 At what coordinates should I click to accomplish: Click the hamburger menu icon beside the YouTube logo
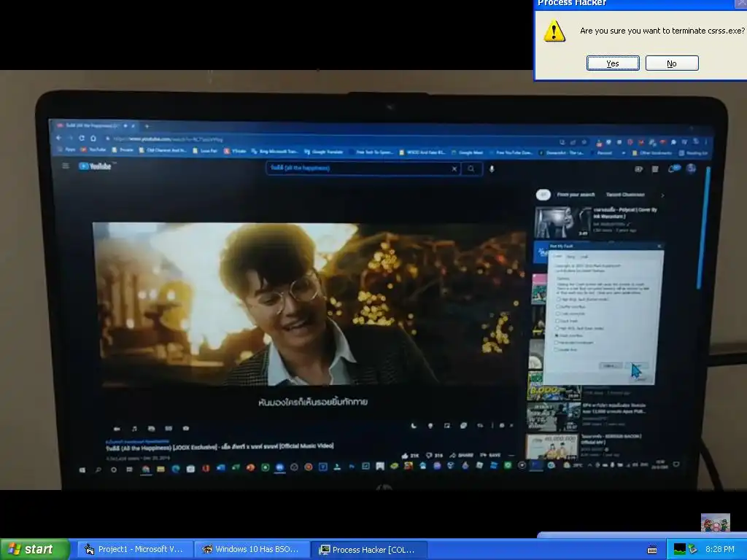point(66,166)
